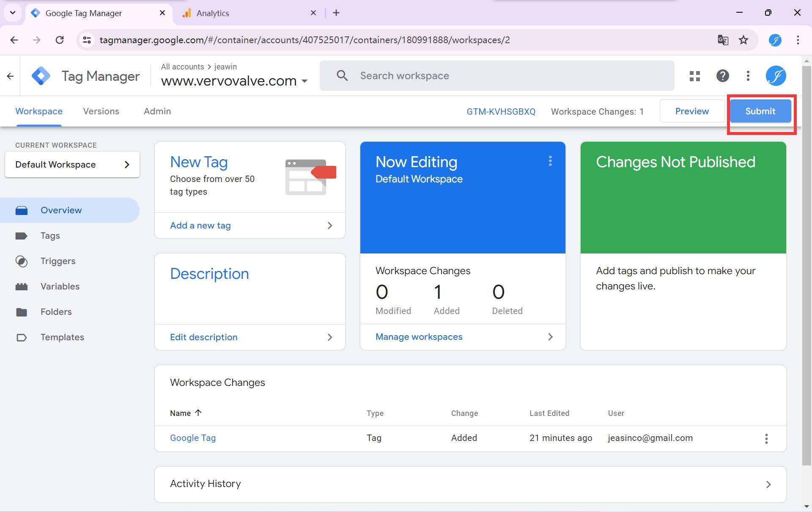Open the Help question mark icon
This screenshot has height=512, width=812.
[722, 76]
